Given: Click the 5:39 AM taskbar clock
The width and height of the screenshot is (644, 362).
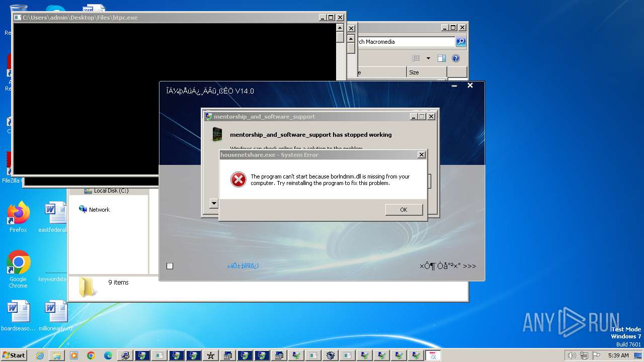Looking at the screenshot, I should tap(618, 355).
